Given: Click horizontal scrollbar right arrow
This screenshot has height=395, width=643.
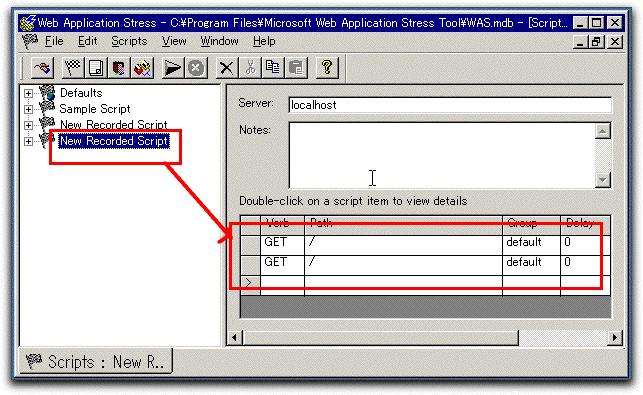Looking at the screenshot, I should point(615,338).
